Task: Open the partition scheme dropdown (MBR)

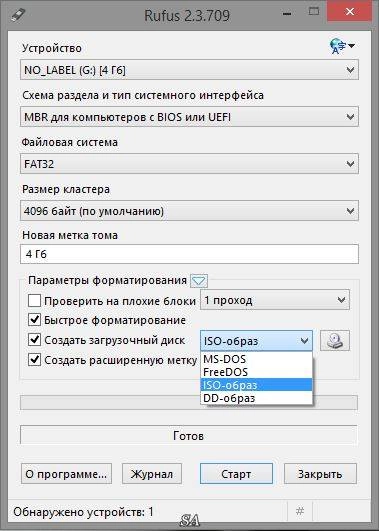Action: pos(189,117)
